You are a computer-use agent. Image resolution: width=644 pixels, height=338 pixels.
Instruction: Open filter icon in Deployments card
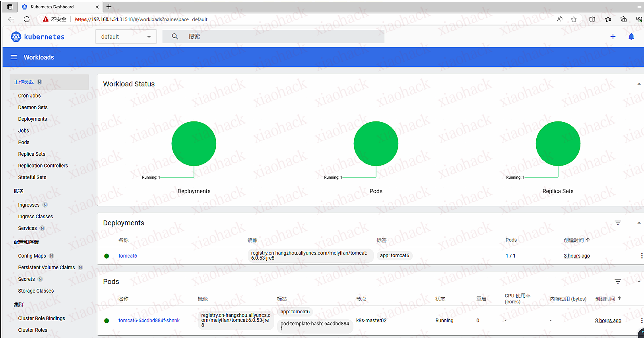618,223
